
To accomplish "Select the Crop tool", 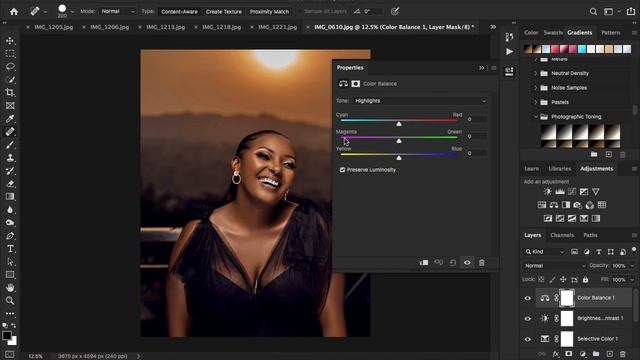I will 10,93.
